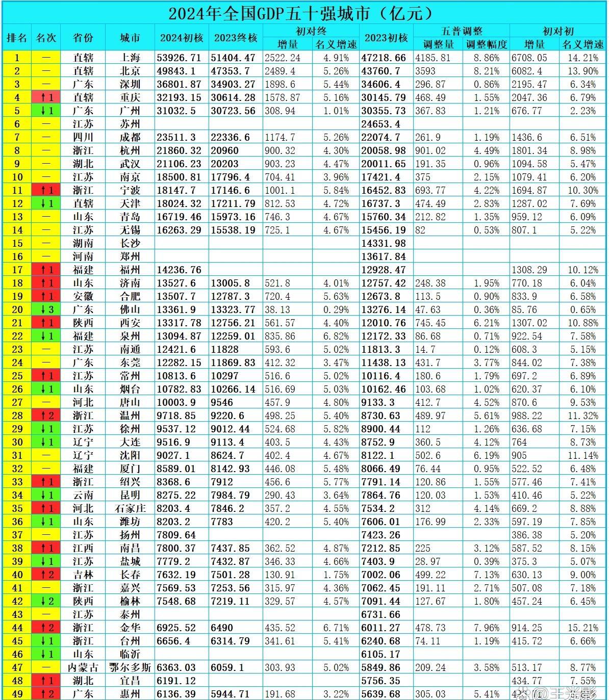
Task: Click the red up-1 indicator for 宁波
Action: coord(46,190)
